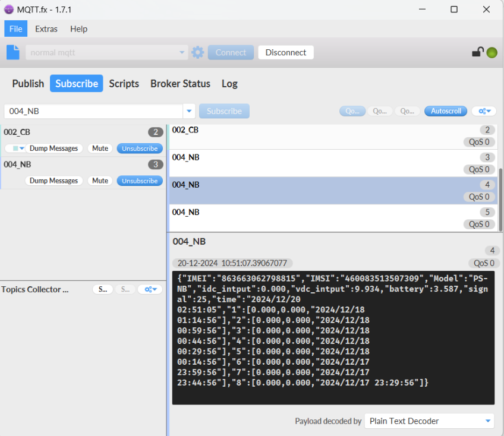Click the greyed second S... Topics Collector button

(x=125, y=289)
